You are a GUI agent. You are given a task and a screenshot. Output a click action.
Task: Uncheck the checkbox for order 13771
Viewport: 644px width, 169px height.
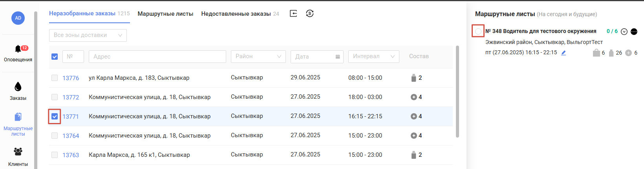(55, 116)
